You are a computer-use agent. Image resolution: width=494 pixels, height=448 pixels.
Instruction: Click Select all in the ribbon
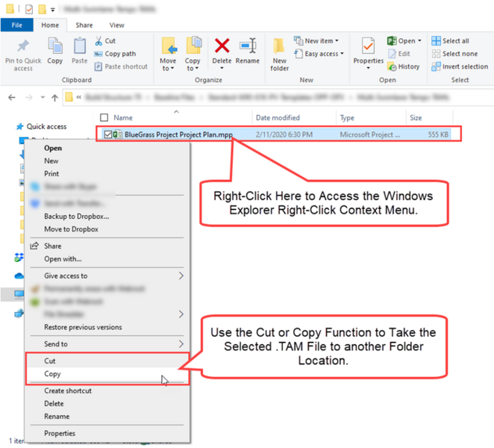click(450, 41)
